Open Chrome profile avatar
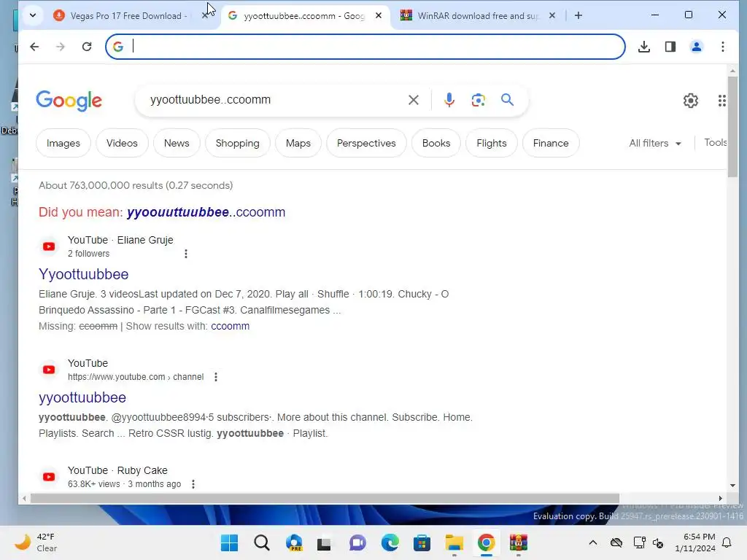This screenshot has width=747, height=560. tap(697, 47)
